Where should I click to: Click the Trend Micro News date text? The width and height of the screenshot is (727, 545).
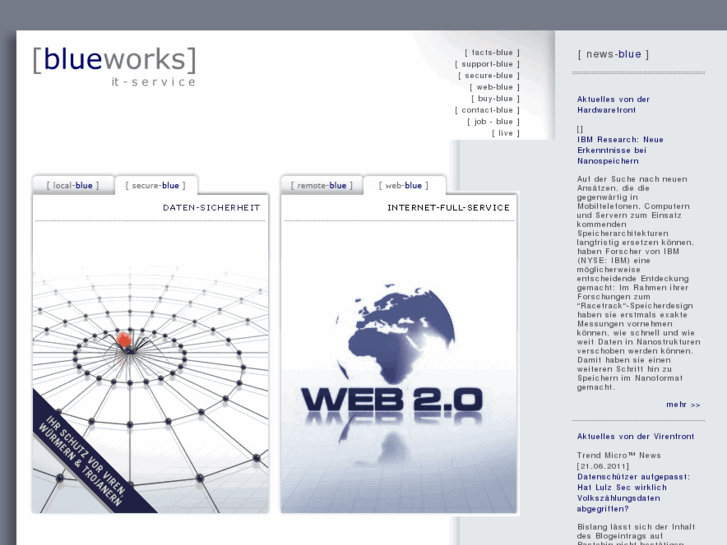tap(619, 461)
